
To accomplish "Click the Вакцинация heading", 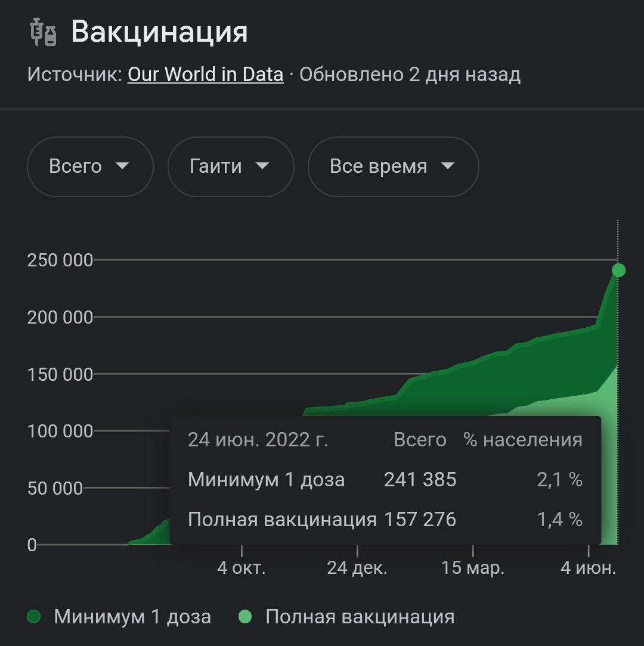I will tap(160, 32).
